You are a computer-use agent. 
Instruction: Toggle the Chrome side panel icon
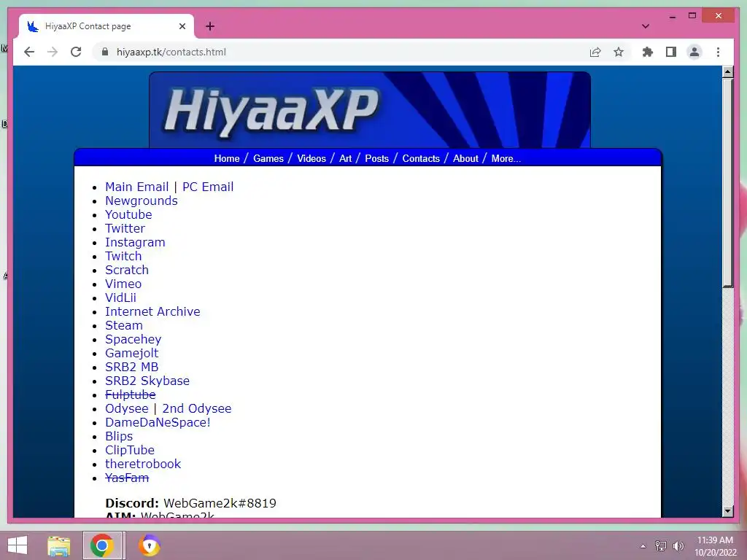point(671,52)
